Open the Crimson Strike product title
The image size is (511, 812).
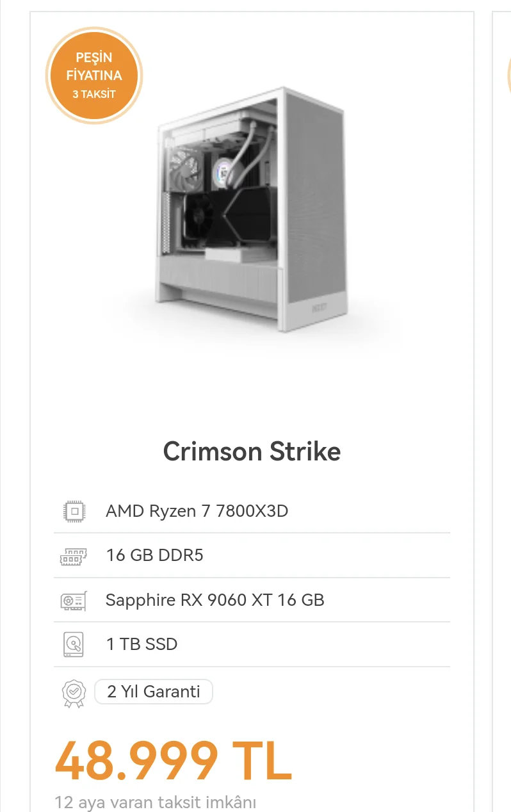pyautogui.click(x=252, y=451)
